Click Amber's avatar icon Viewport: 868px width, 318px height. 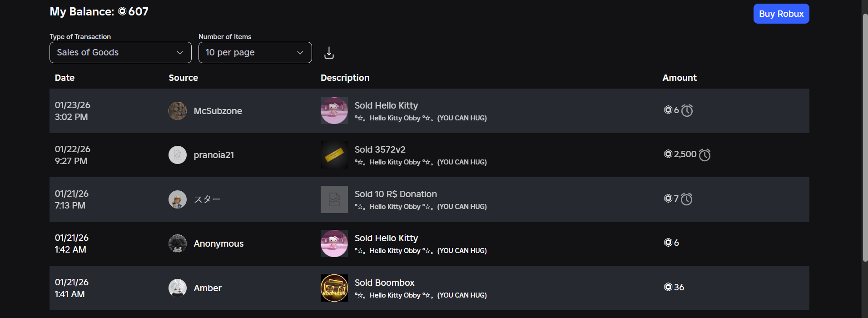pos(178,288)
